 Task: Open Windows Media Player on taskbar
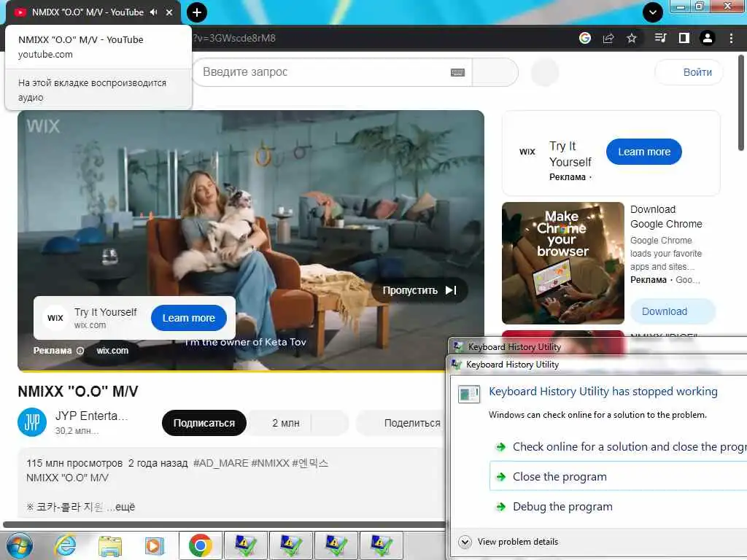(155, 545)
